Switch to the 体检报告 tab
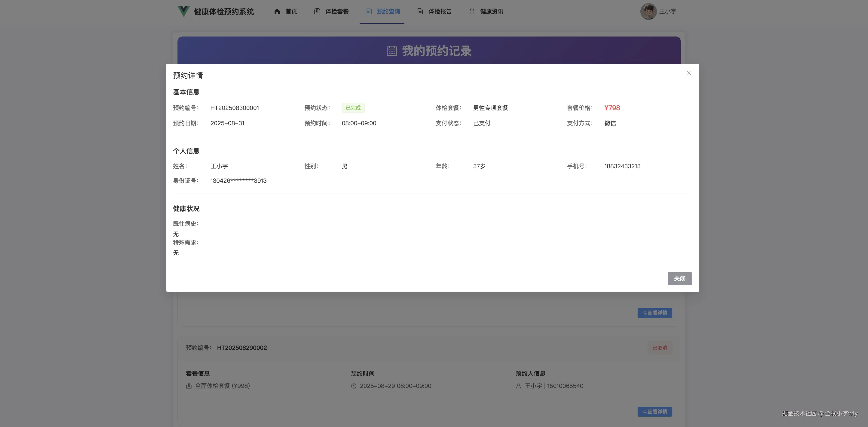The width and height of the screenshot is (868, 427). pyautogui.click(x=440, y=11)
